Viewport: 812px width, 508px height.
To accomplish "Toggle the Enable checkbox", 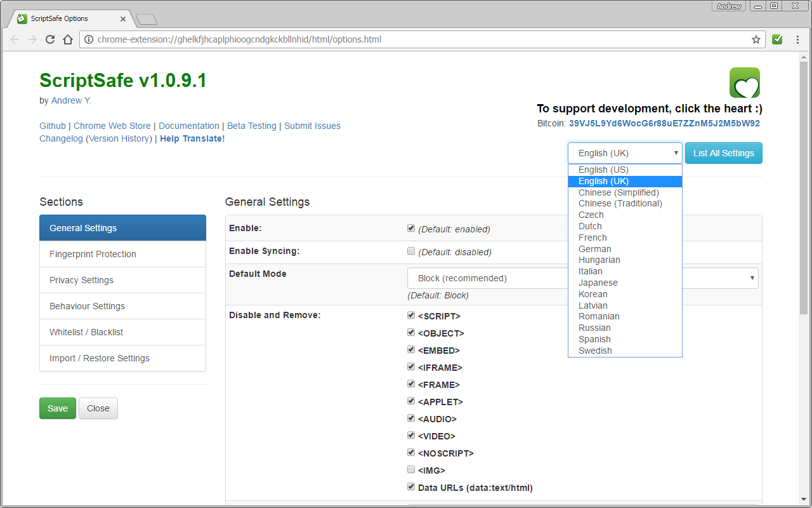I will pos(411,229).
